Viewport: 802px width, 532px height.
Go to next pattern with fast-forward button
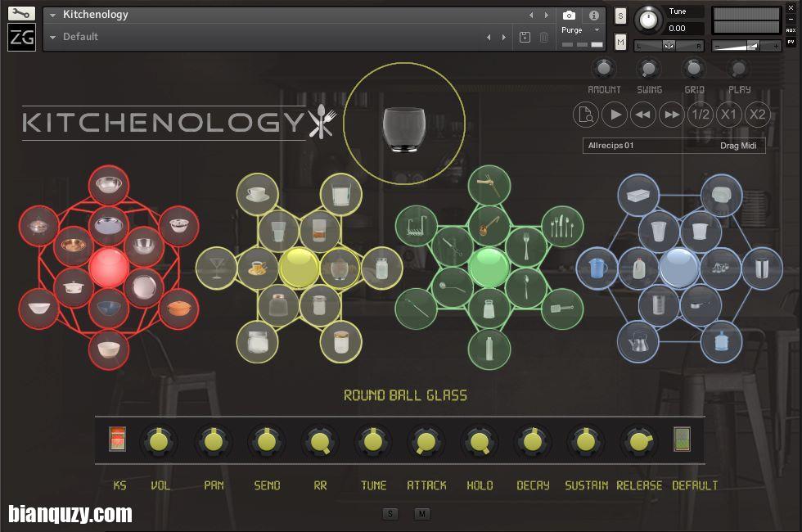point(672,115)
